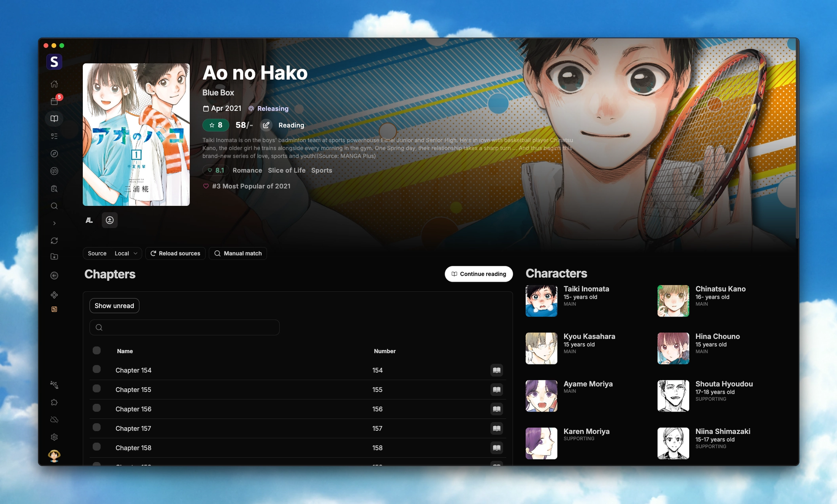Open the compass Discover icon
The width and height of the screenshot is (837, 504).
point(54,153)
